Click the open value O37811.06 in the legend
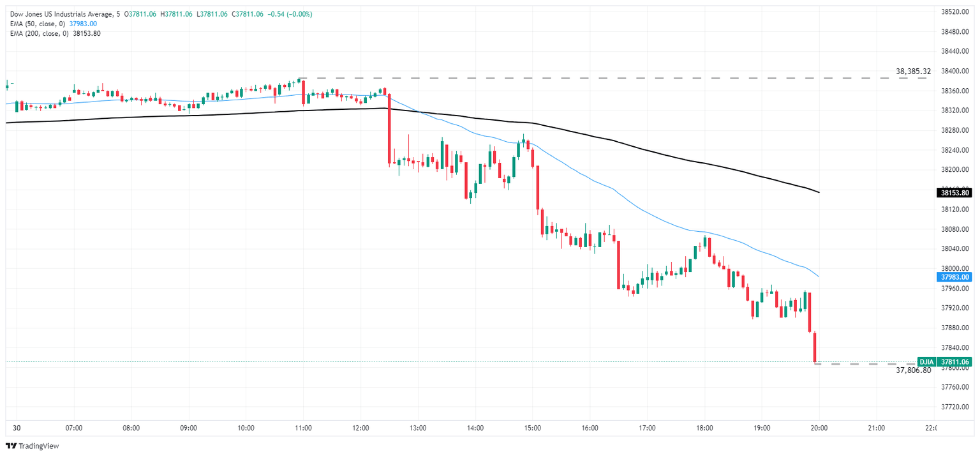The image size is (980, 456). (x=141, y=14)
